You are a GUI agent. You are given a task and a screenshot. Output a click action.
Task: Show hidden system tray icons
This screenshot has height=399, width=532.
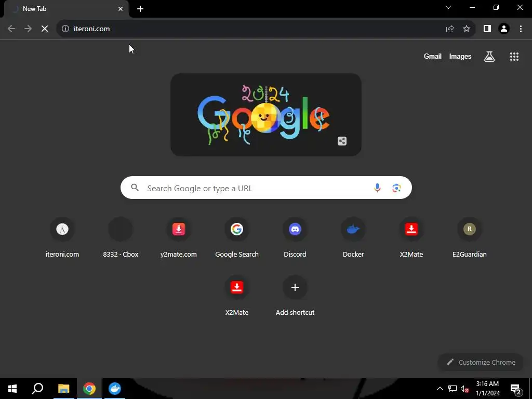click(x=440, y=389)
